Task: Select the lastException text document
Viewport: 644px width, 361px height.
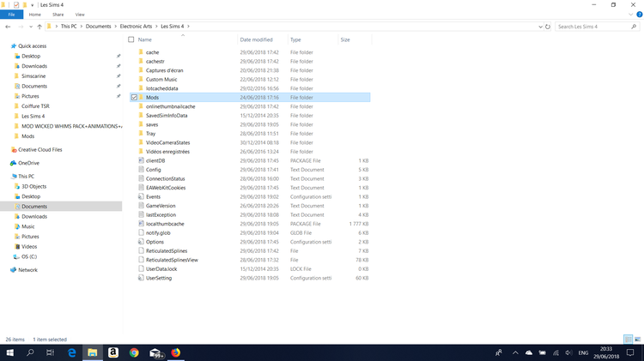Action: tap(161, 214)
